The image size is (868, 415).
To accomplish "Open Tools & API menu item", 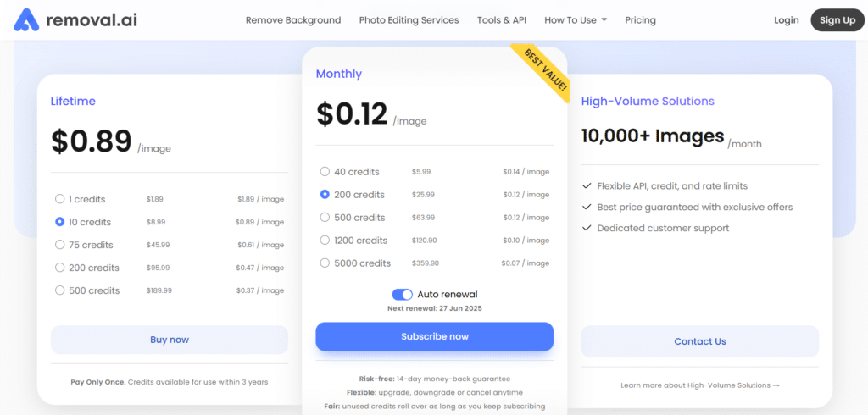I will (502, 20).
